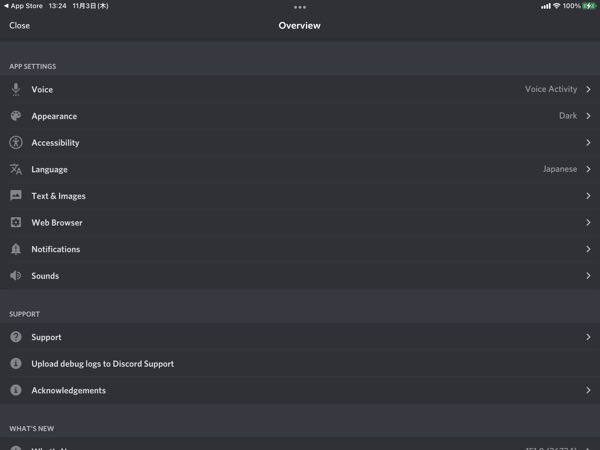Tap the Web Browser icon

[16, 223]
